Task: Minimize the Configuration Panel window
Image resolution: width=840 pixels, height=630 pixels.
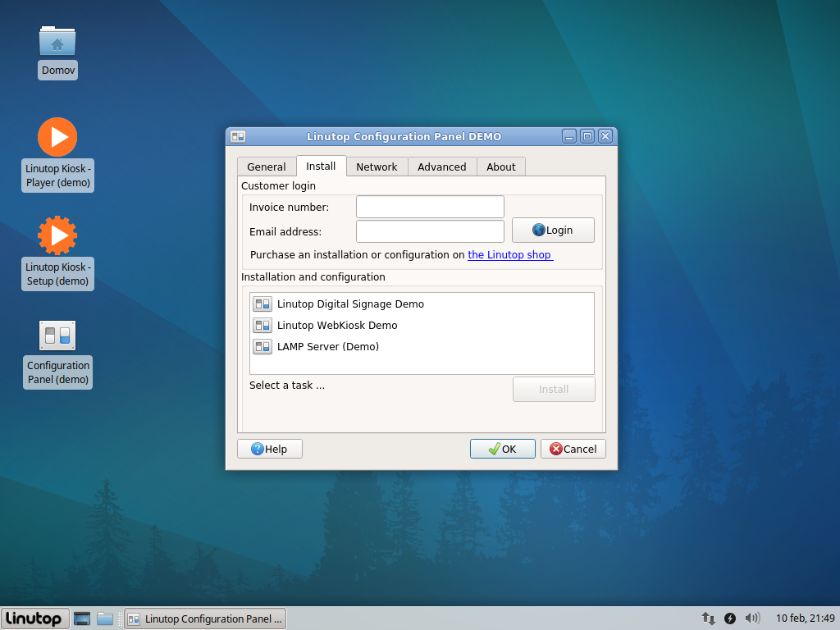Action: pos(569,137)
